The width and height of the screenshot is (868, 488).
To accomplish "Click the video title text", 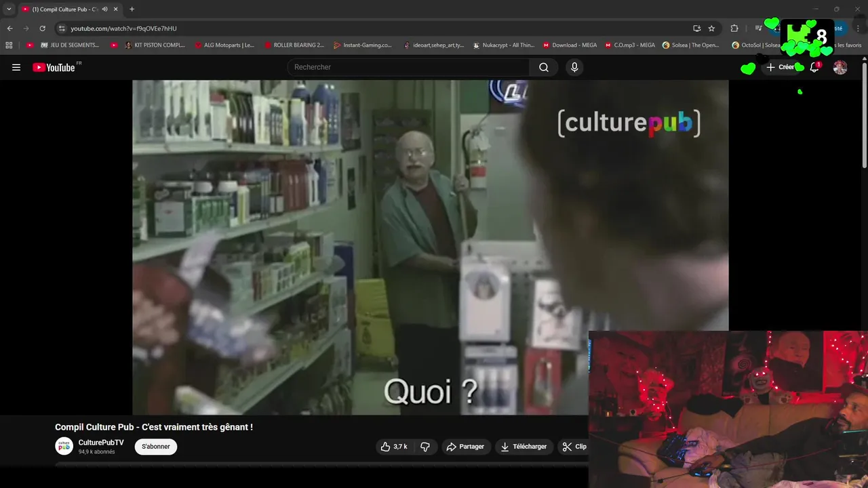I will point(154,427).
